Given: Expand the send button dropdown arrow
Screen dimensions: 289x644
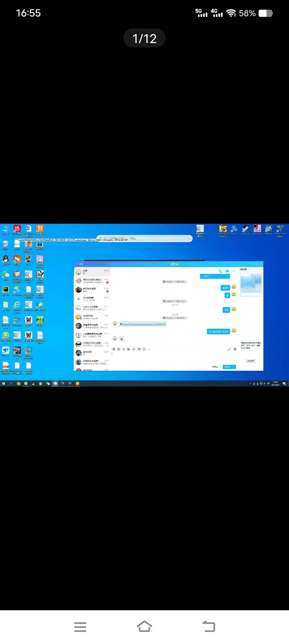Looking at the screenshot, I should (234, 367).
